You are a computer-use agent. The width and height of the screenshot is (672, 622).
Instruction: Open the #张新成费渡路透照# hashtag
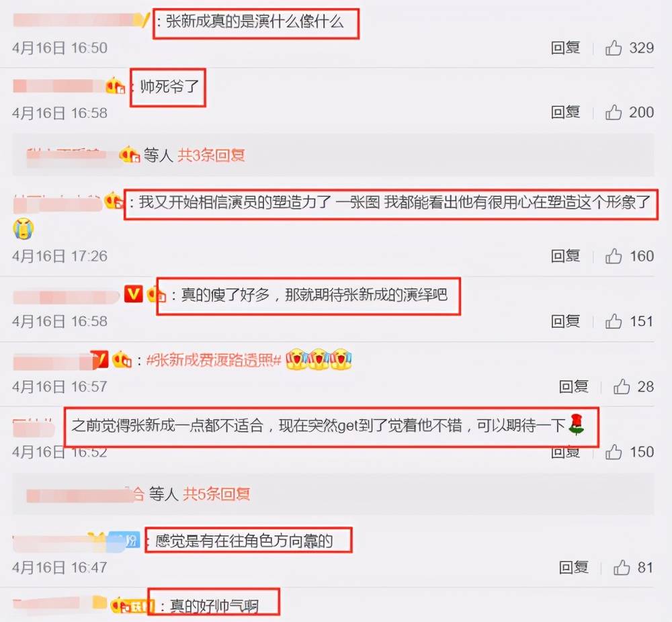coord(214,360)
